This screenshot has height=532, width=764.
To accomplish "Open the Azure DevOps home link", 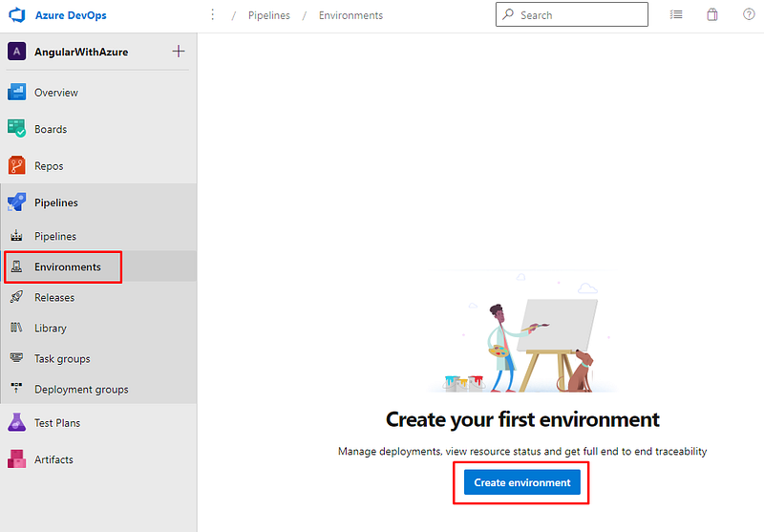I will click(x=71, y=15).
